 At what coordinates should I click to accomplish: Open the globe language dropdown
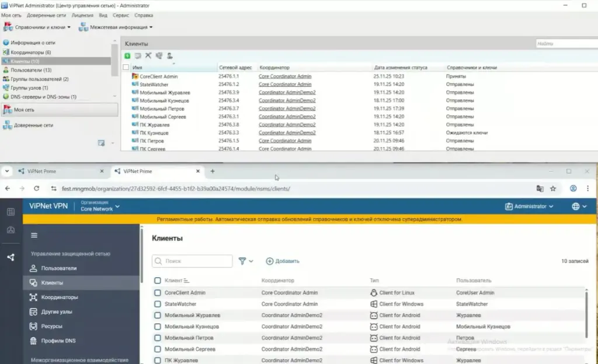pos(579,206)
